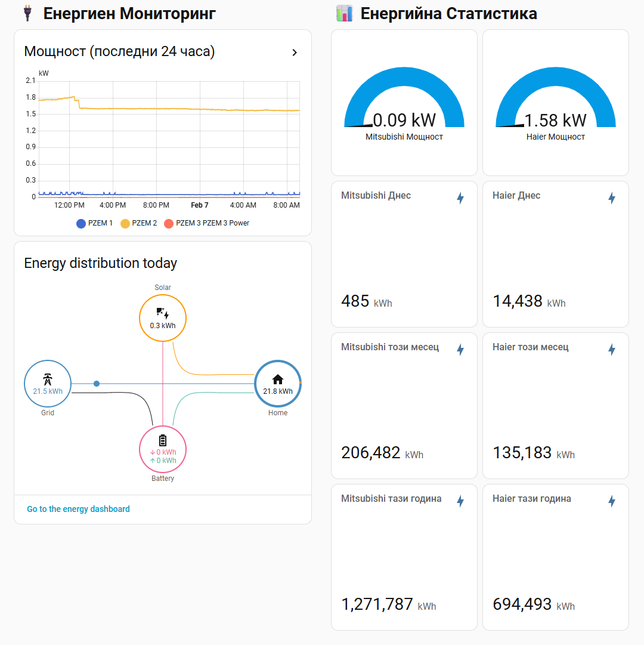
Task: Click the Grid transmission tower icon
Action: 48,379
